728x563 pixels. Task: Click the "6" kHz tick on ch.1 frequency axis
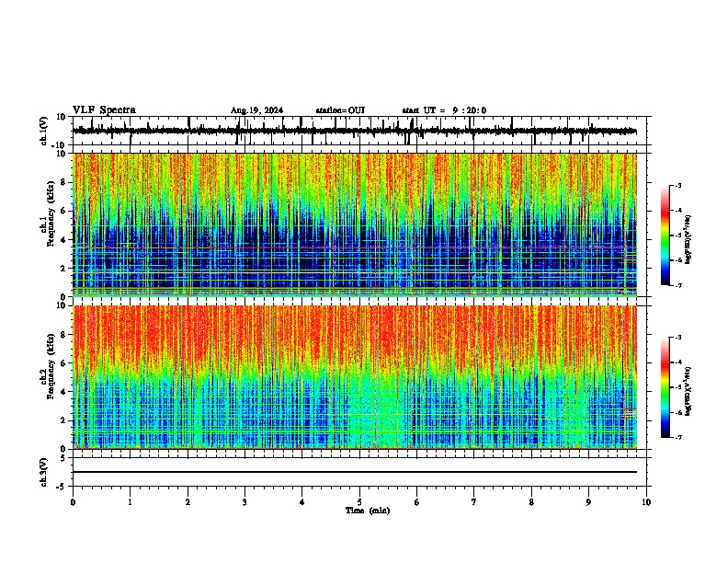pos(64,212)
